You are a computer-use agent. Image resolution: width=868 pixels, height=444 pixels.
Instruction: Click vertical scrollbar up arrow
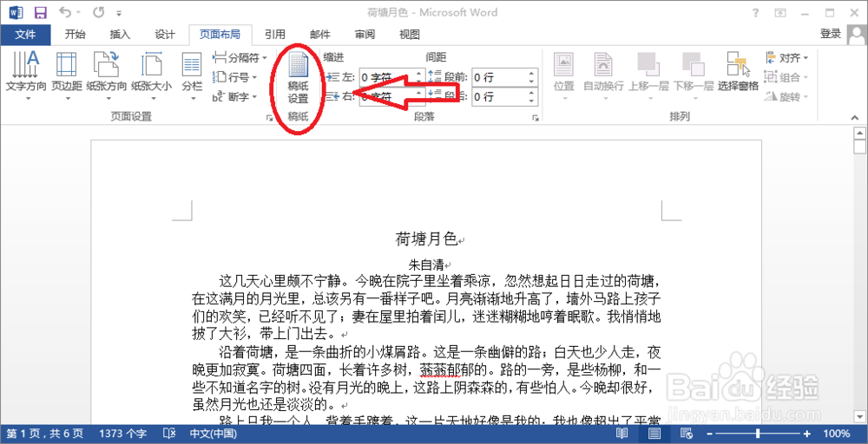859,134
